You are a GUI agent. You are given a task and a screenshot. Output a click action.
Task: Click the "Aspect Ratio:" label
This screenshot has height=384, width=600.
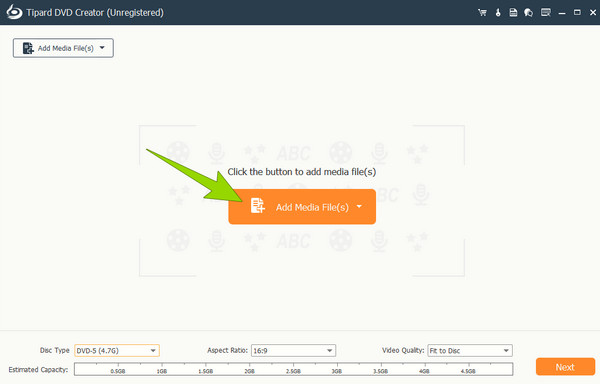pyautogui.click(x=227, y=350)
